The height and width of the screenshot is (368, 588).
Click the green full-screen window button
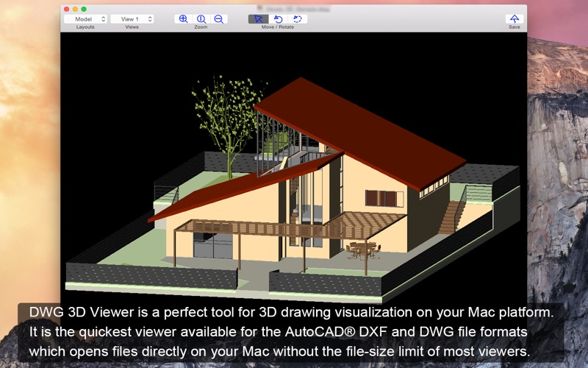pos(84,9)
